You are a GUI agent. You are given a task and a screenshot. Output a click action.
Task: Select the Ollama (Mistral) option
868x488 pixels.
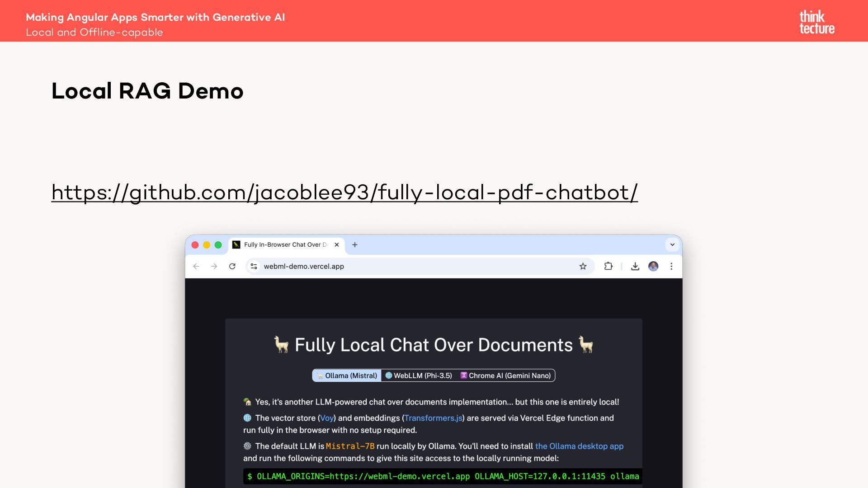(x=347, y=375)
